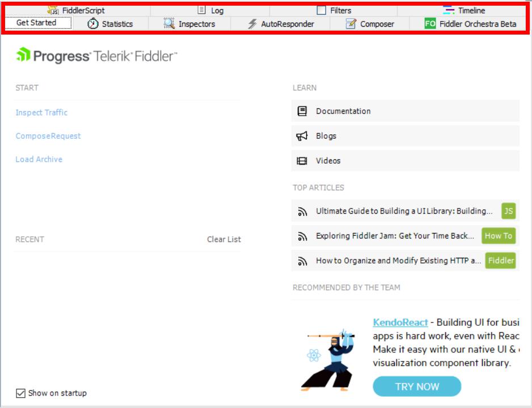Toggle the Show on startup checkbox
This screenshot has height=408, width=532.
[21, 393]
